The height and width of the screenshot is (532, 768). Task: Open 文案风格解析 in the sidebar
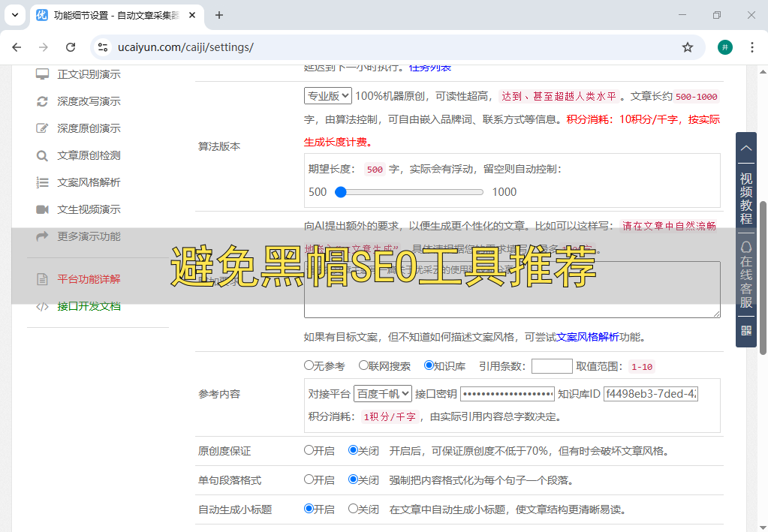tap(89, 182)
